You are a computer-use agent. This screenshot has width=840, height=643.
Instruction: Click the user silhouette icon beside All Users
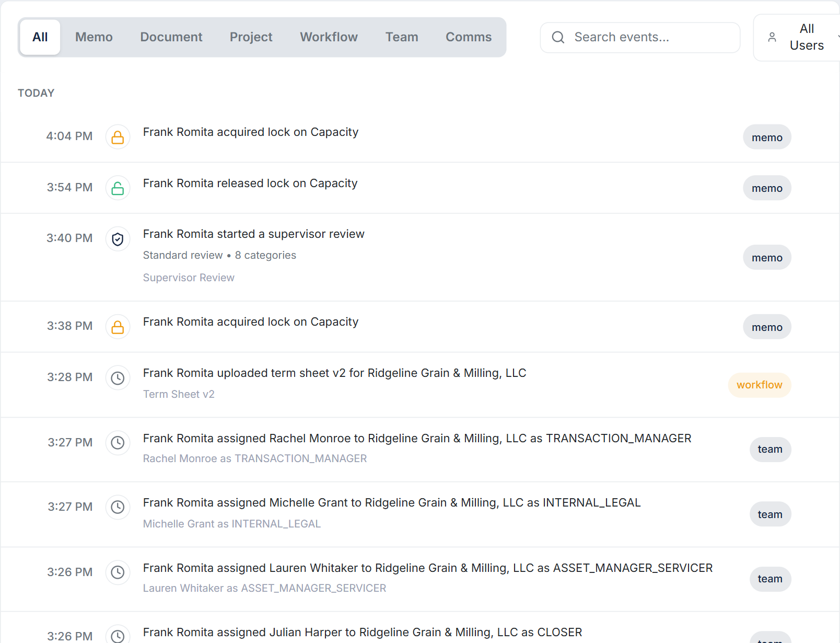(772, 37)
